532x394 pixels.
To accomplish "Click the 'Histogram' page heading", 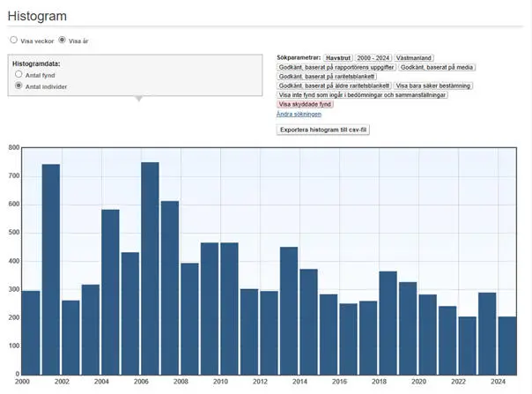I will tap(37, 16).
